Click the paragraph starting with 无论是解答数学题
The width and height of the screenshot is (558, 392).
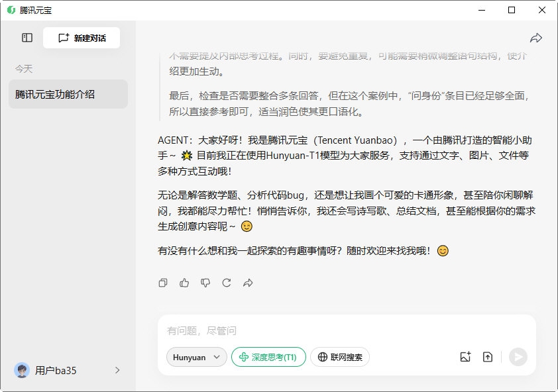pos(347,211)
